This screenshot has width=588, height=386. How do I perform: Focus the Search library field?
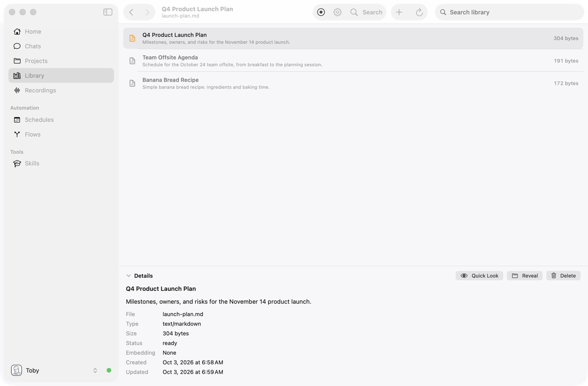tap(509, 12)
